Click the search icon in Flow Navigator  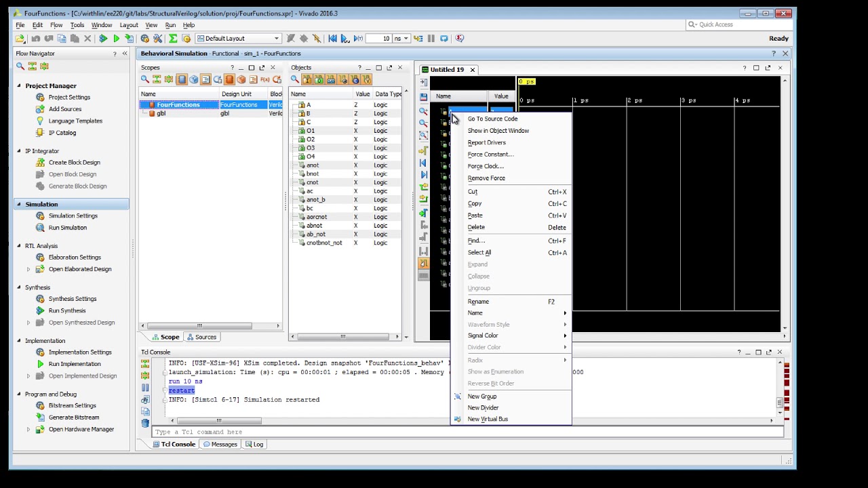20,66
